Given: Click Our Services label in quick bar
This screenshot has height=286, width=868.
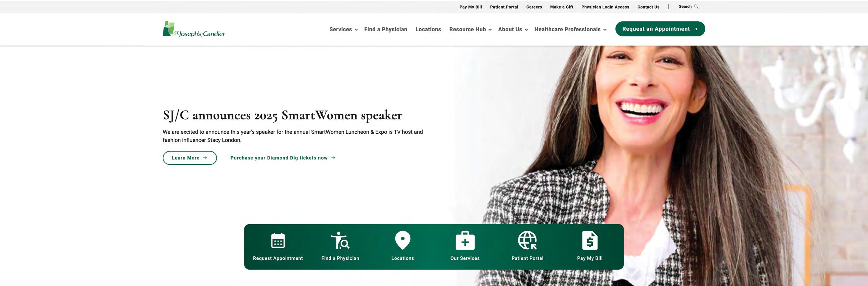Looking at the screenshot, I should 465,258.
